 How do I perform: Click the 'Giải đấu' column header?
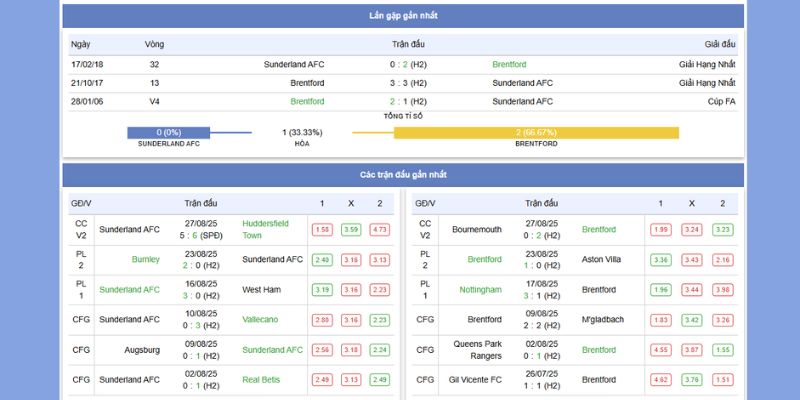pos(719,44)
